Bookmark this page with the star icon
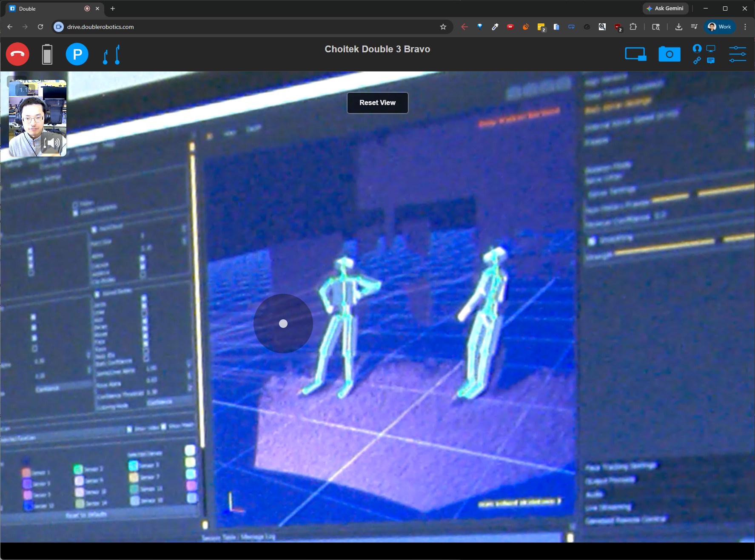 click(x=443, y=27)
